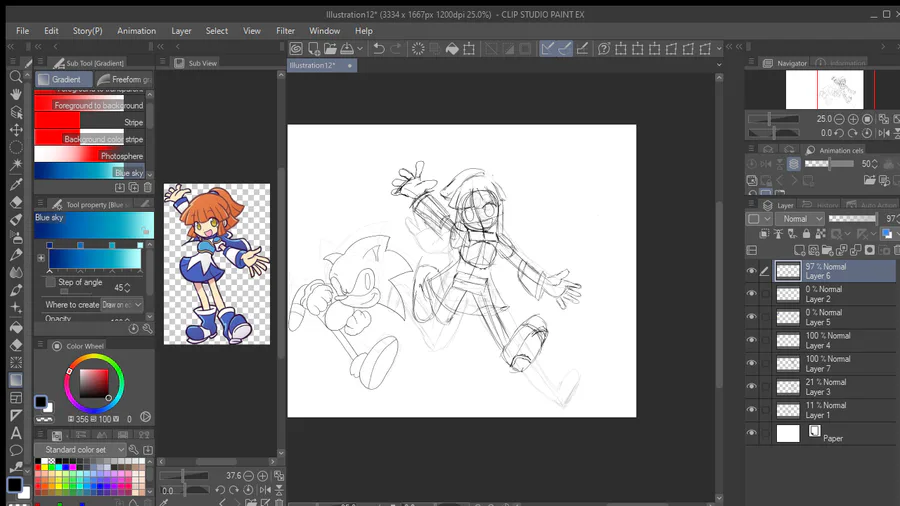Choose the Background color stripe preset

click(89, 139)
